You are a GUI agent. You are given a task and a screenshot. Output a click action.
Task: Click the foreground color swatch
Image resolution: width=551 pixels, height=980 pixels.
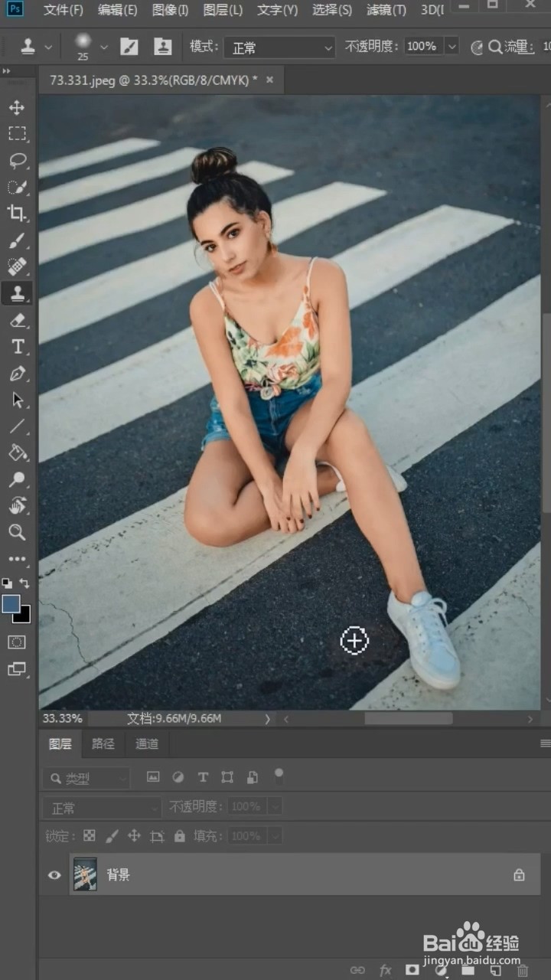click(x=11, y=604)
